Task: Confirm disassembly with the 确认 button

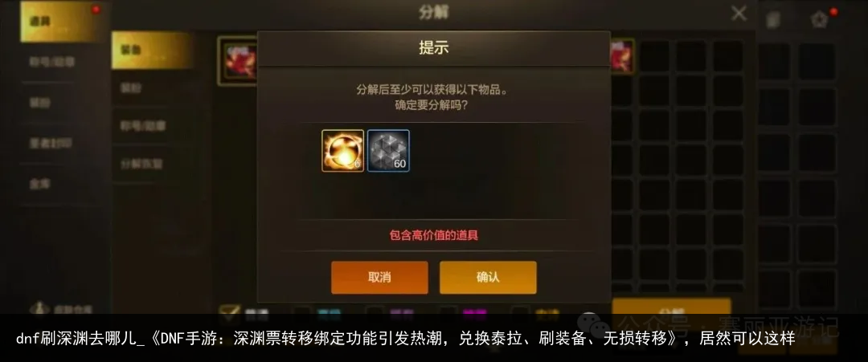Action: pos(488,277)
